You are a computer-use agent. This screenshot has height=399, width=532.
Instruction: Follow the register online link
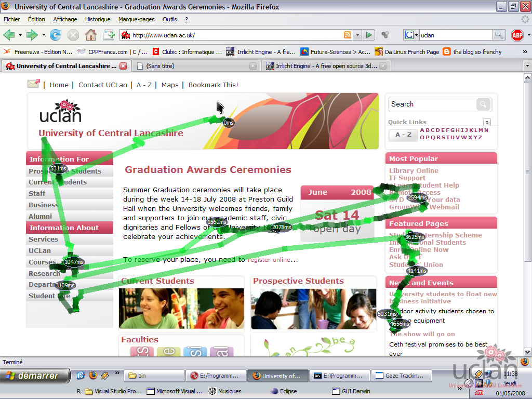tap(269, 260)
